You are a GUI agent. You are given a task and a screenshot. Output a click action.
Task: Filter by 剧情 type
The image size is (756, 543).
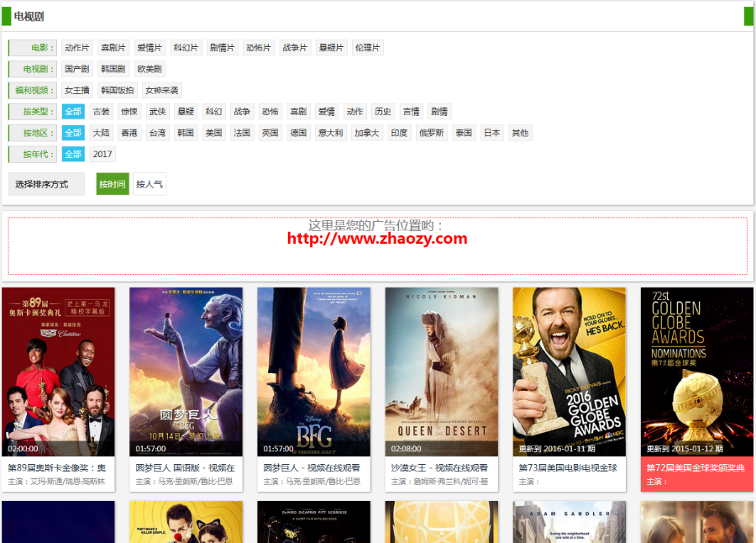point(439,112)
